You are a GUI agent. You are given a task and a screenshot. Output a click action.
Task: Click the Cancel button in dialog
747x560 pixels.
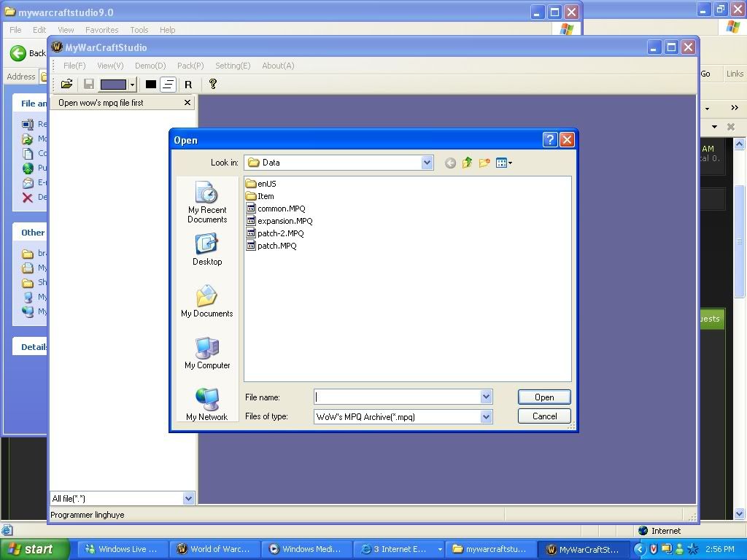[544, 416]
